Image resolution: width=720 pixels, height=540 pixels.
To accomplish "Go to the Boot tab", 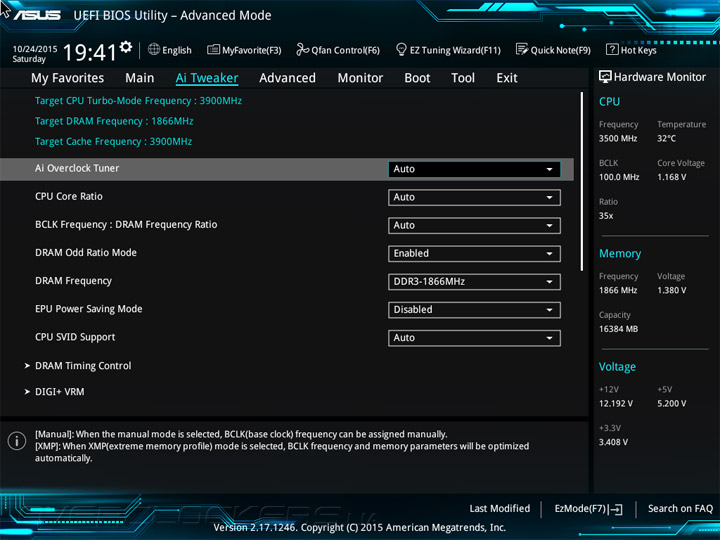I will pos(417,78).
